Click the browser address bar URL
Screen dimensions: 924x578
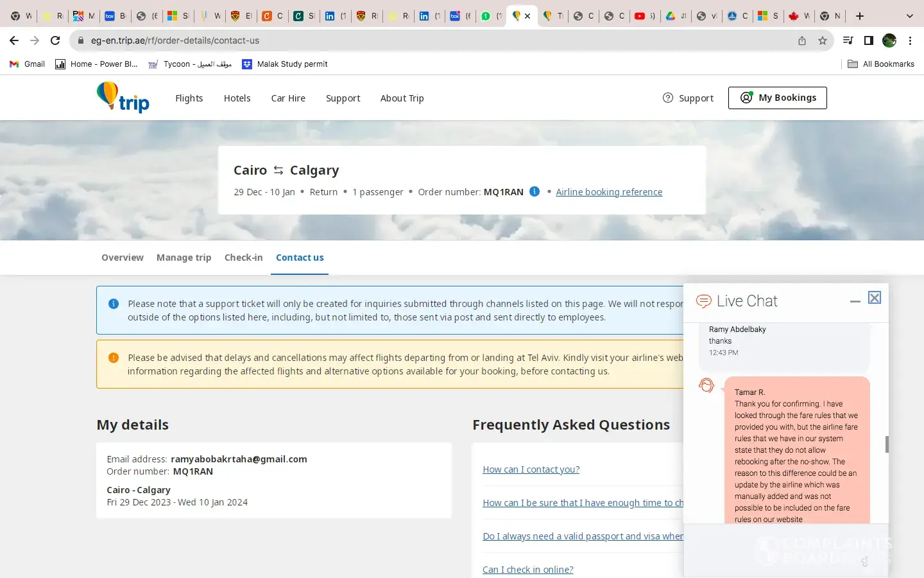175,40
